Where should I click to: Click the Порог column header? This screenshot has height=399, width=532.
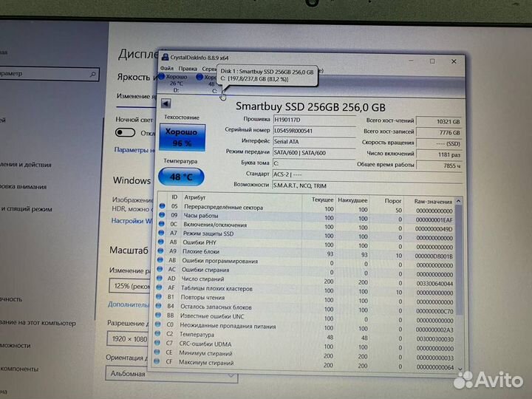(x=393, y=201)
